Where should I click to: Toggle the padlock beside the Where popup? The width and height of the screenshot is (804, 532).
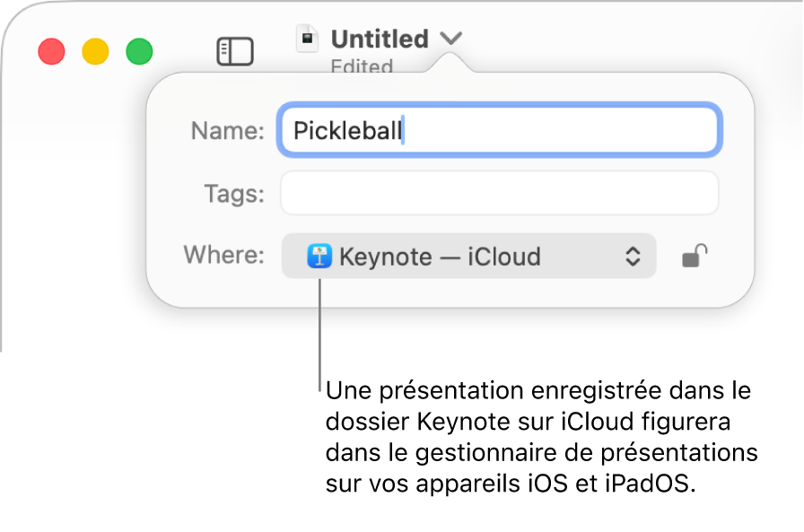coord(695,257)
